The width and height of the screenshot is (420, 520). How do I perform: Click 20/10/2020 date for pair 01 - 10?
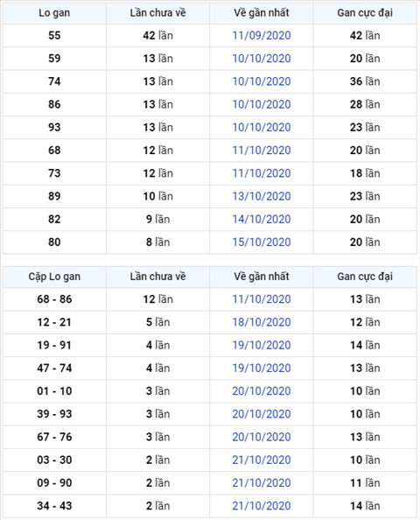click(x=262, y=391)
